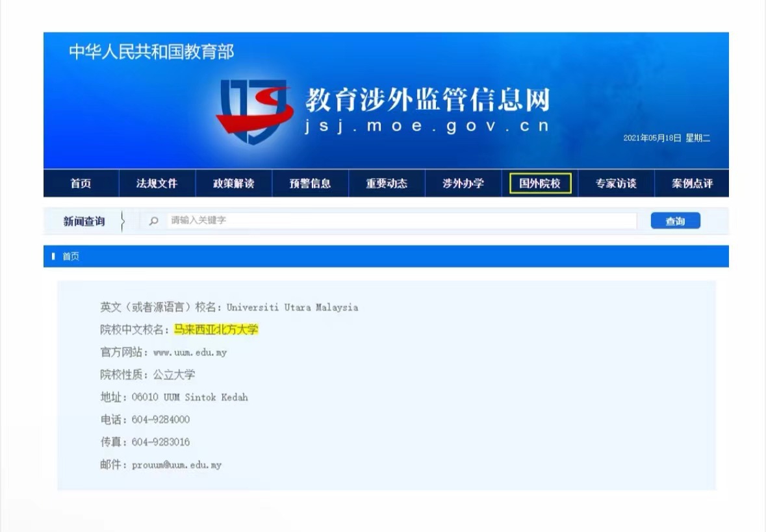Viewport: 766px width, 532px height.
Task: Click the shield logo of the site
Action: tap(255, 111)
